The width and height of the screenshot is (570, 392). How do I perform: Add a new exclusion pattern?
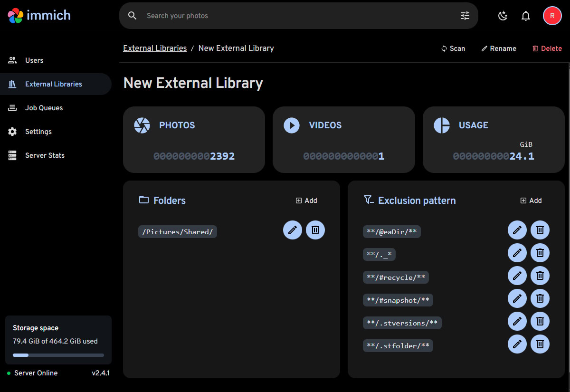[531, 201]
